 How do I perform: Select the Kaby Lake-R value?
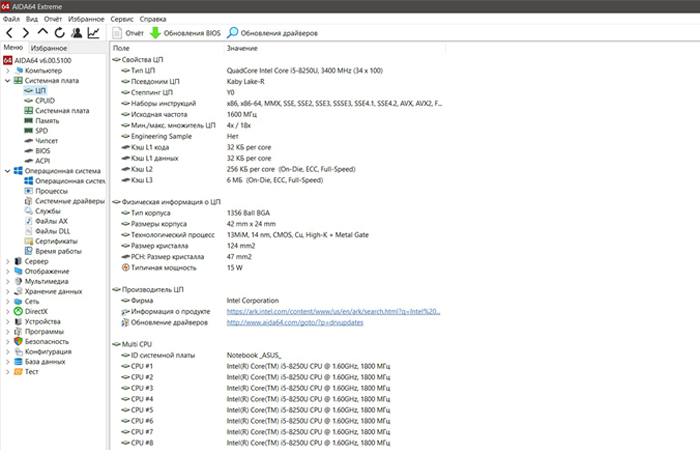[x=245, y=81]
